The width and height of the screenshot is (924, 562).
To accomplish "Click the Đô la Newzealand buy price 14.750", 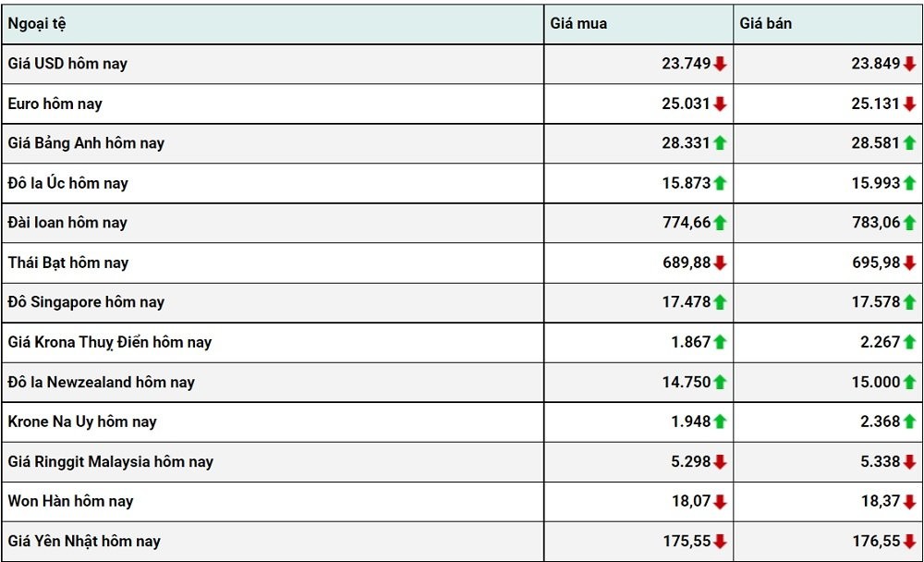I will (686, 382).
